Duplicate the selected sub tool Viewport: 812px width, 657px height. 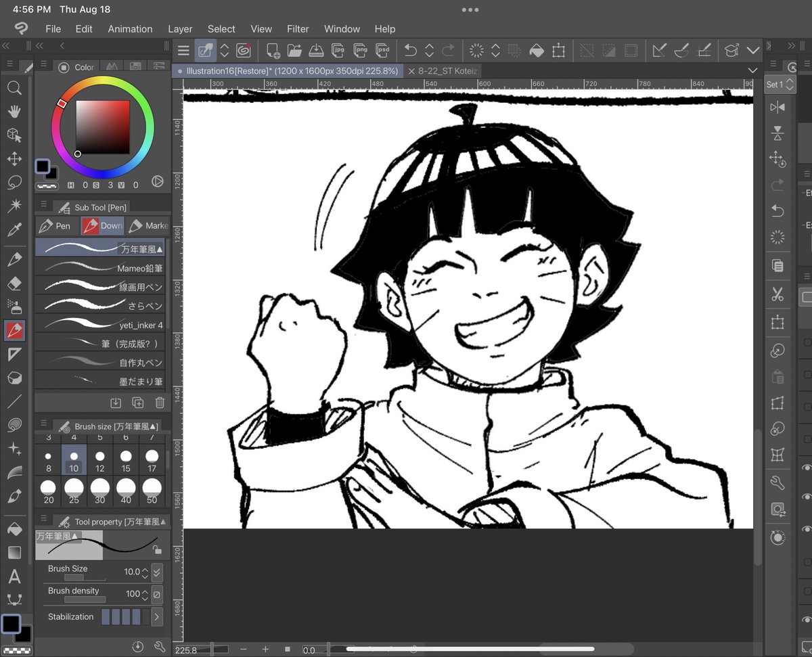coord(137,403)
